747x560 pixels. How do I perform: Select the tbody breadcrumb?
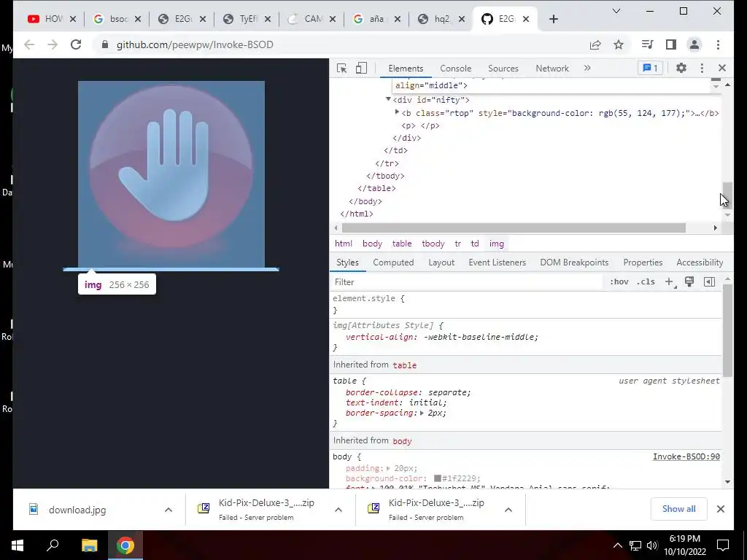(433, 244)
